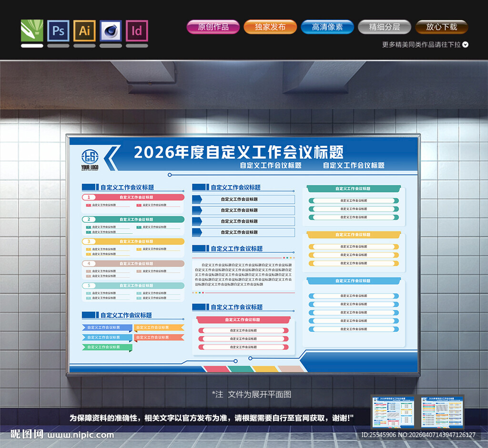Screen dimensions: 488x448
Task: Click the down arrow beside 更多精美同类作品请往下拉
Action: click(x=465, y=44)
